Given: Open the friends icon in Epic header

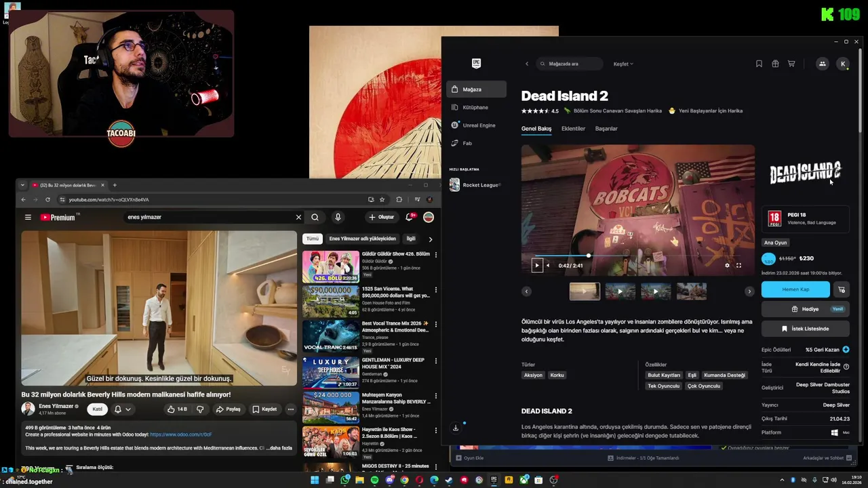Looking at the screenshot, I should [822, 64].
